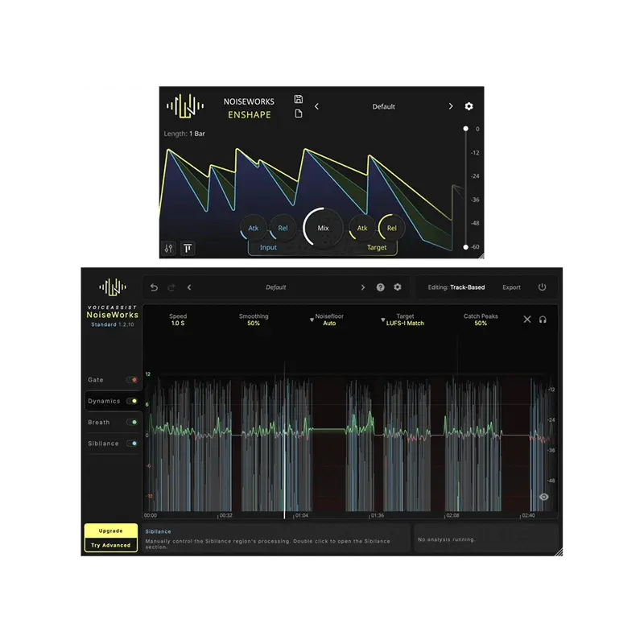Viewport: 644px width, 644px height.
Task: Click the Try Advanced button
Action: click(111, 545)
